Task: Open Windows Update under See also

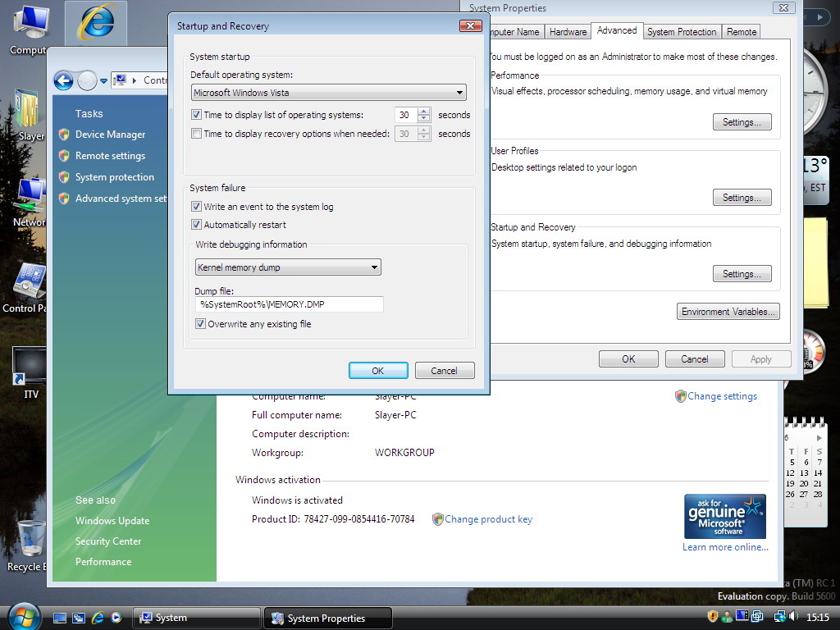Action: point(112,521)
